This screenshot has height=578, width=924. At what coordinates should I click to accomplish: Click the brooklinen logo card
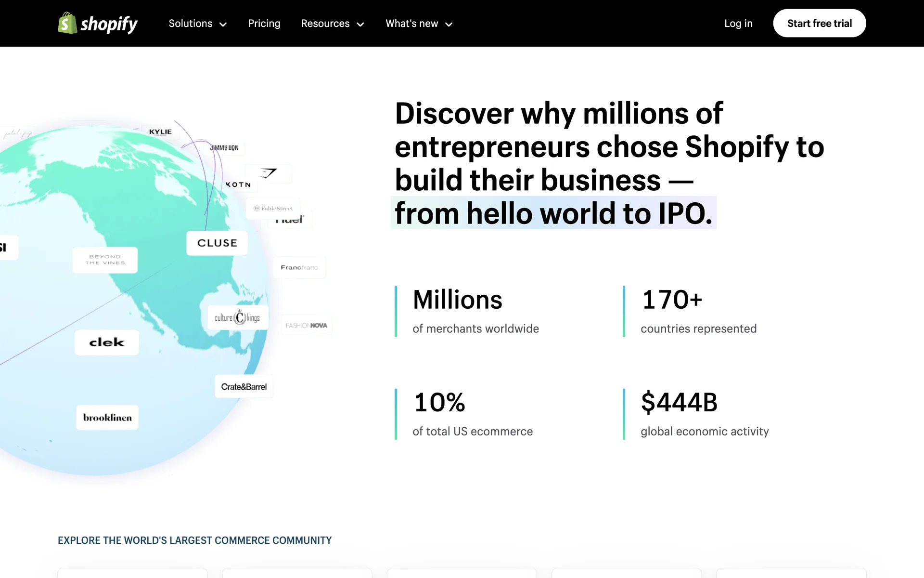(x=107, y=418)
